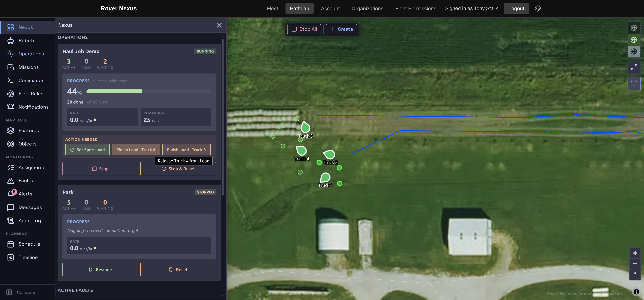Click the ACTIVE FAULTS heading
The width and height of the screenshot is (644, 300).
click(75, 290)
